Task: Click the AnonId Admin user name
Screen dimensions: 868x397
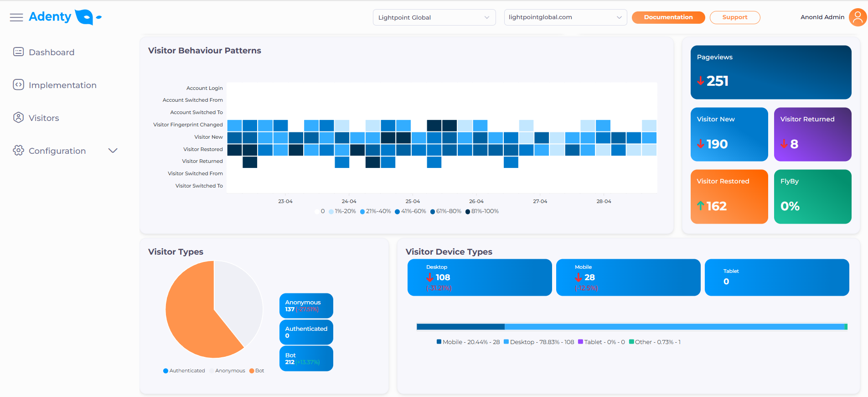Action: pos(822,17)
